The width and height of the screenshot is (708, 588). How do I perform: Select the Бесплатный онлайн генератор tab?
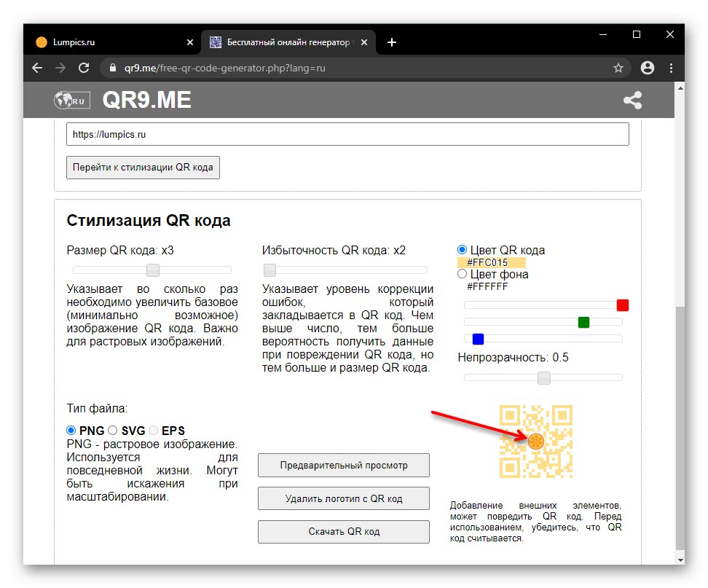pos(289,42)
